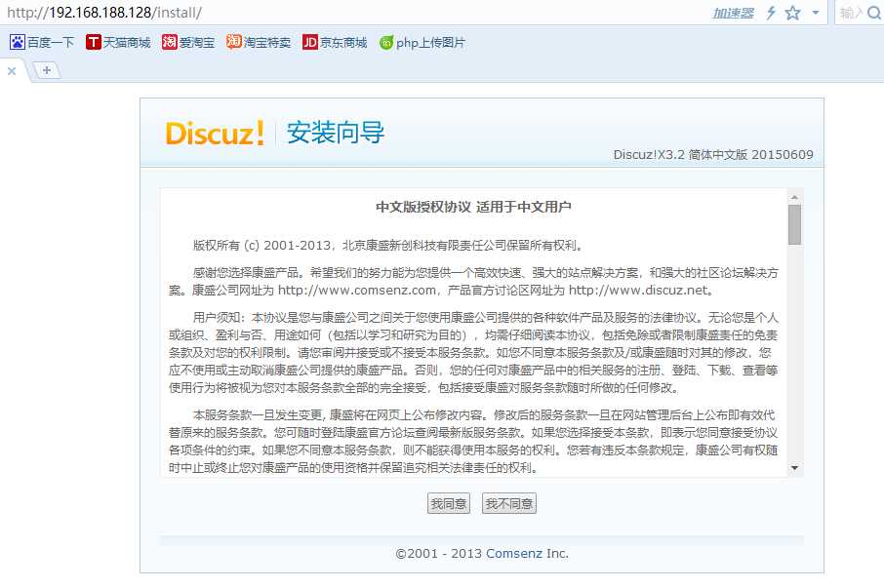The image size is (884, 588).
Task: Open a new tab with plus button
Action: click(47, 70)
